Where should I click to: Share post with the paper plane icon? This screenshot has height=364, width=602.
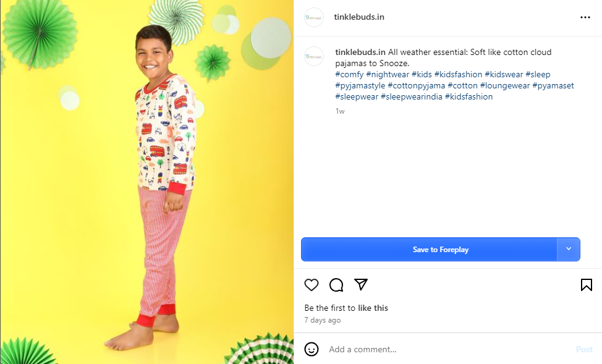361,284
